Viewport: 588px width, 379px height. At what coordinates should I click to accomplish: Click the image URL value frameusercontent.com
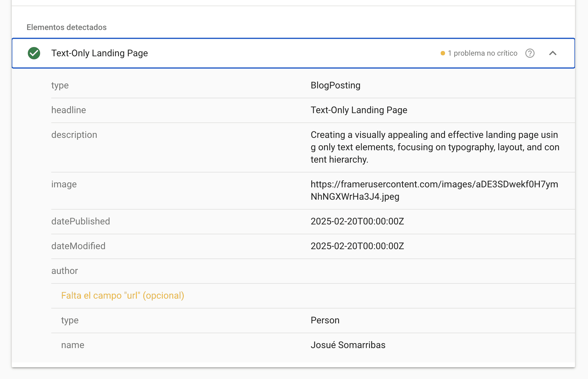(434, 190)
